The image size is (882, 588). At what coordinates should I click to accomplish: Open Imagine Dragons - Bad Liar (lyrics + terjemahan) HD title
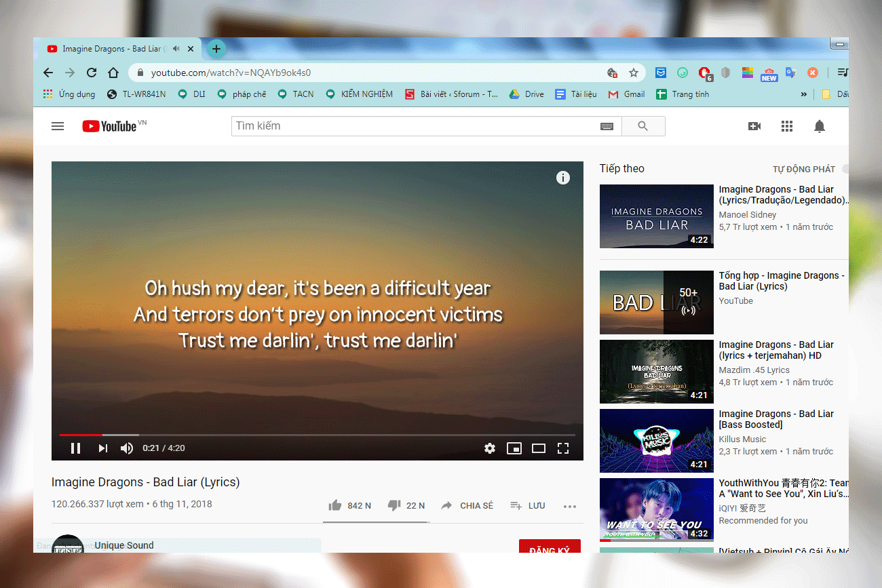click(x=777, y=350)
